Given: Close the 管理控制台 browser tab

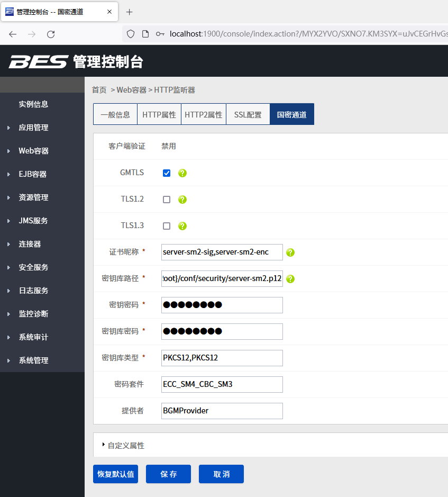Looking at the screenshot, I should point(109,12).
